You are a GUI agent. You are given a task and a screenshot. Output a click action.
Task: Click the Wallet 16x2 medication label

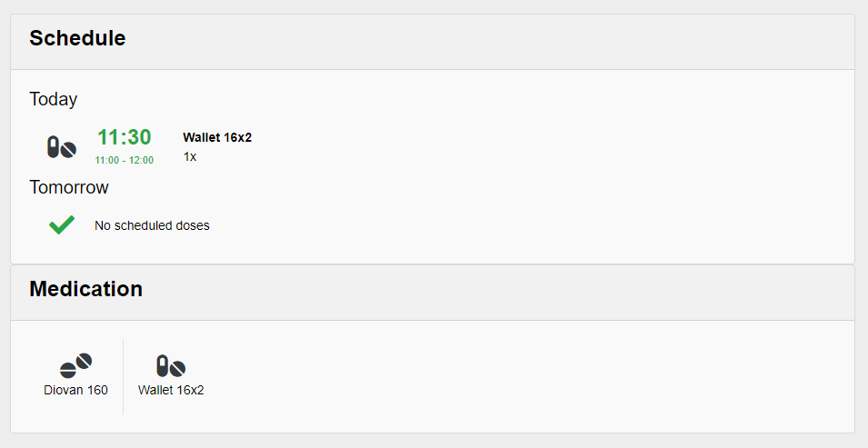[x=171, y=391]
